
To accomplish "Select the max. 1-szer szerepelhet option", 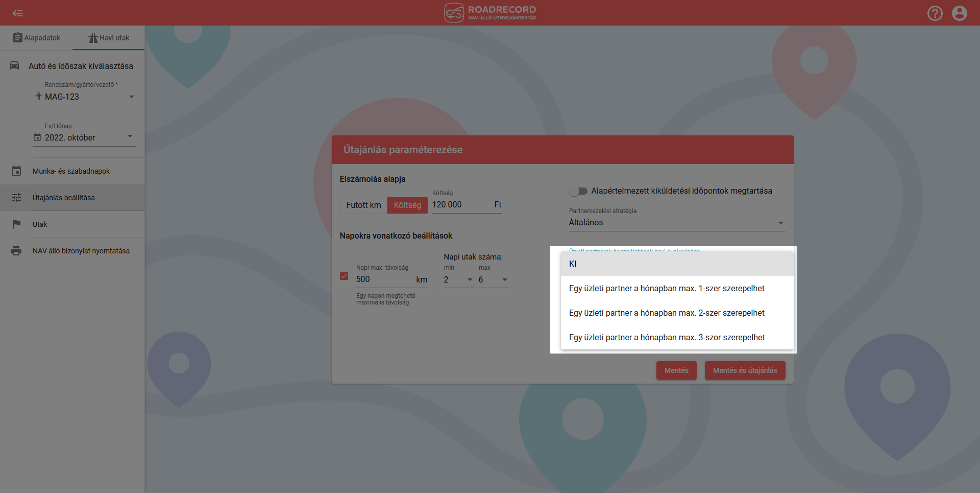I will pos(677,288).
